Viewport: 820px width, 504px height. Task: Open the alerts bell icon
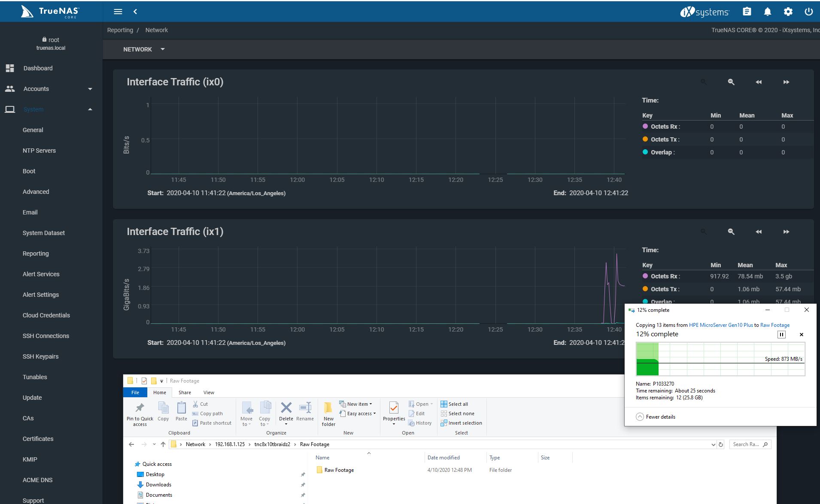tap(767, 12)
